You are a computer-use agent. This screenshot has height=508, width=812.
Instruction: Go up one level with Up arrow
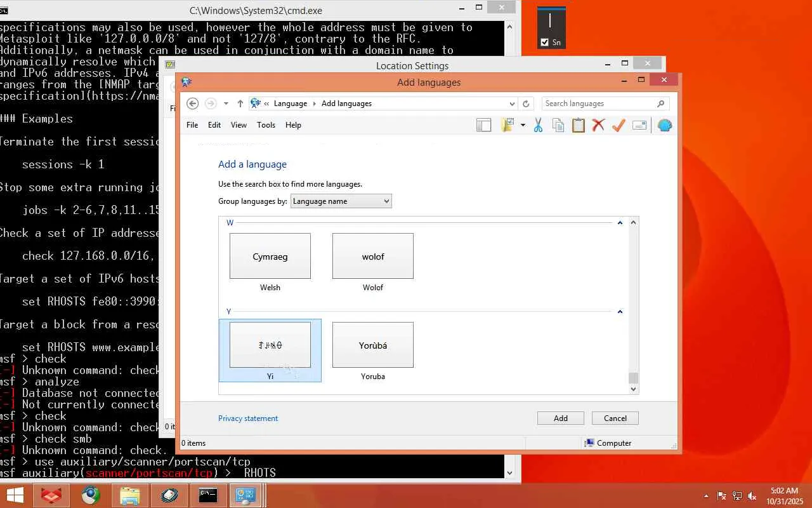(240, 104)
